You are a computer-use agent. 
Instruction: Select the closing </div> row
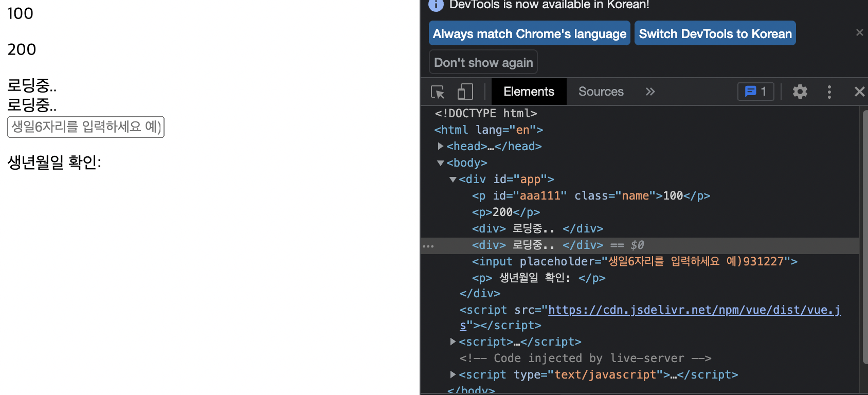pyautogui.click(x=640, y=294)
